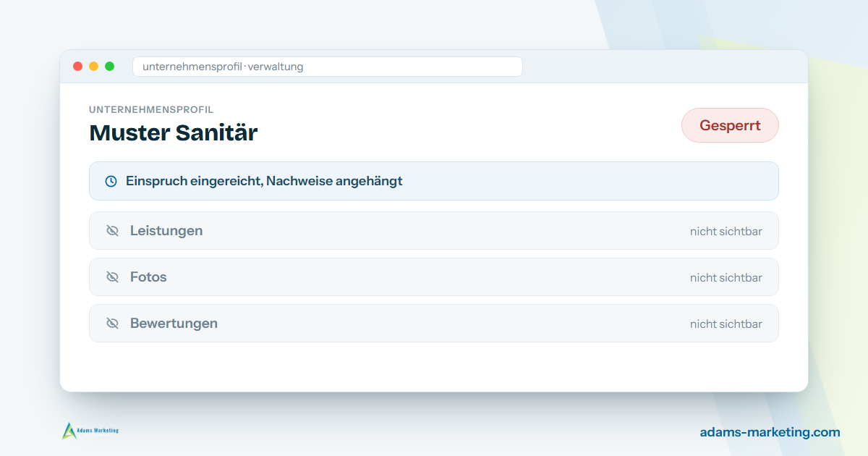Toggle the hidden-eye icon beside Leistungen

pyautogui.click(x=112, y=231)
